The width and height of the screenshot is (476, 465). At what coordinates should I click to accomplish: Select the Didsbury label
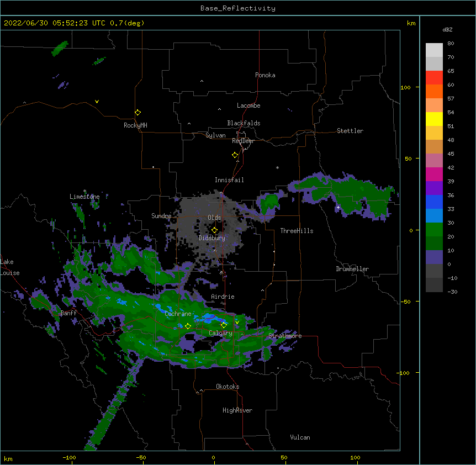212,238
